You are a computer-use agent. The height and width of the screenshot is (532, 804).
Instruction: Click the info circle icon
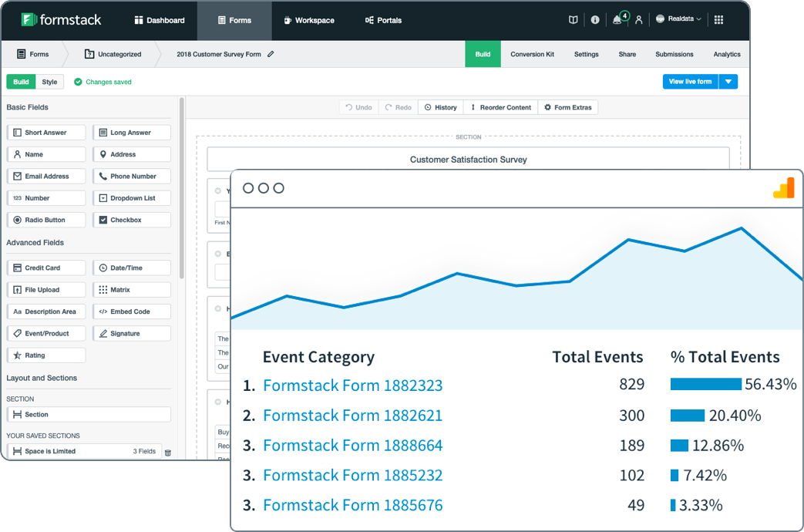(x=595, y=19)
